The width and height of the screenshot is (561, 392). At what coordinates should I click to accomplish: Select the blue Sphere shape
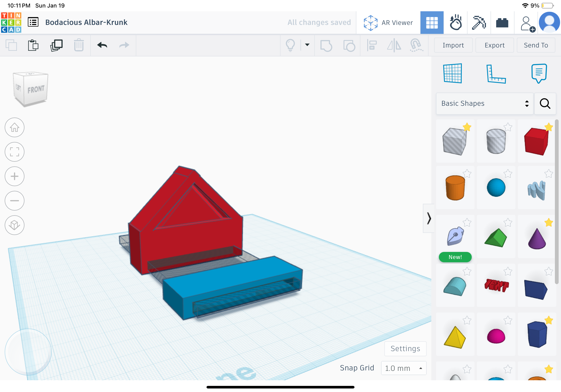496,188
